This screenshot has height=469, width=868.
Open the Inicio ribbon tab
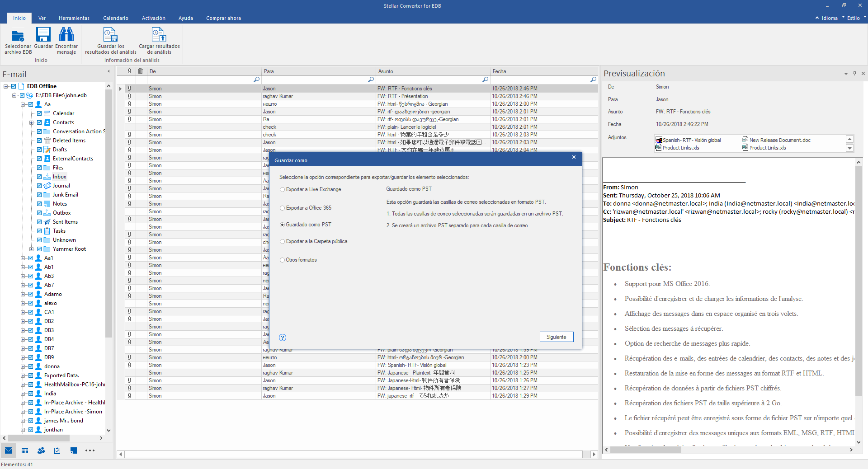coord(19,18)
